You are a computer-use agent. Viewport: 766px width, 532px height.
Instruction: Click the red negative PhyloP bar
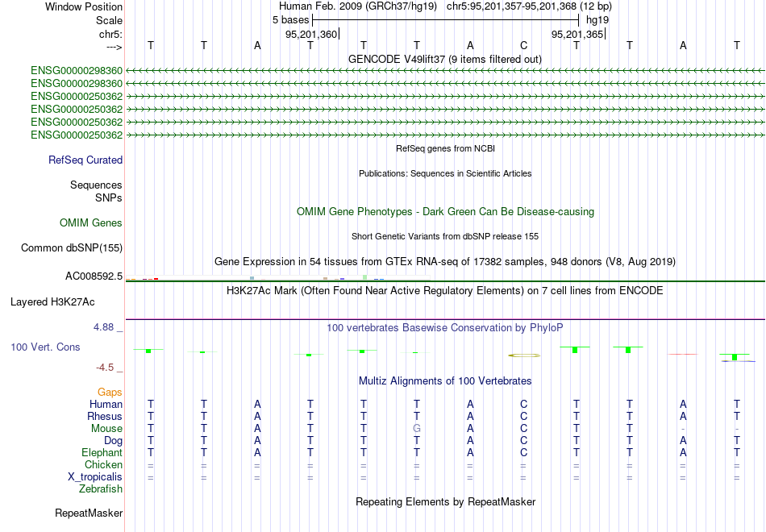pos(682,354)
